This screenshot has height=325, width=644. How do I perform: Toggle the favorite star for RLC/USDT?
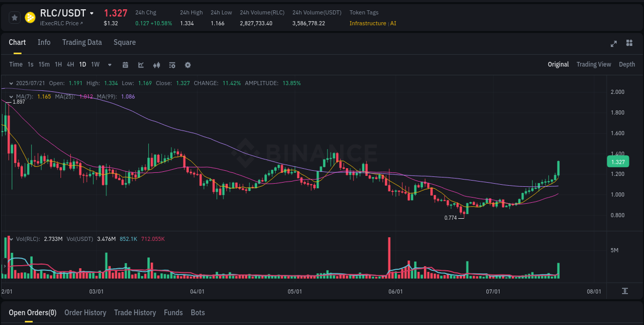(14, 17)
